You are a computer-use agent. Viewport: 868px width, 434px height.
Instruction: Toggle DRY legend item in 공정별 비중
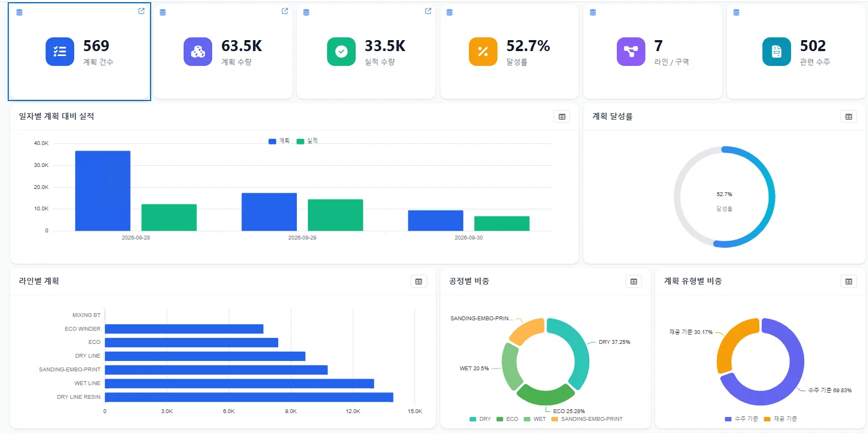point(480,419)
